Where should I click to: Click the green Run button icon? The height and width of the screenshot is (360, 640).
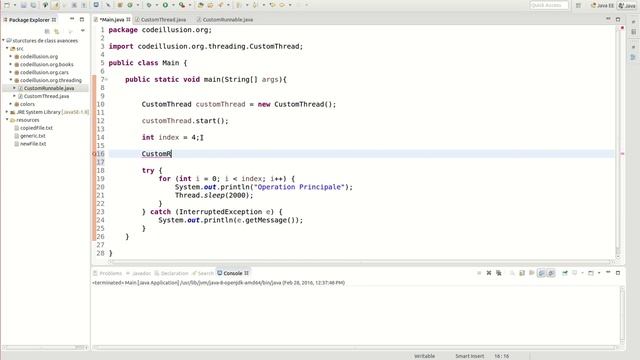165,5
